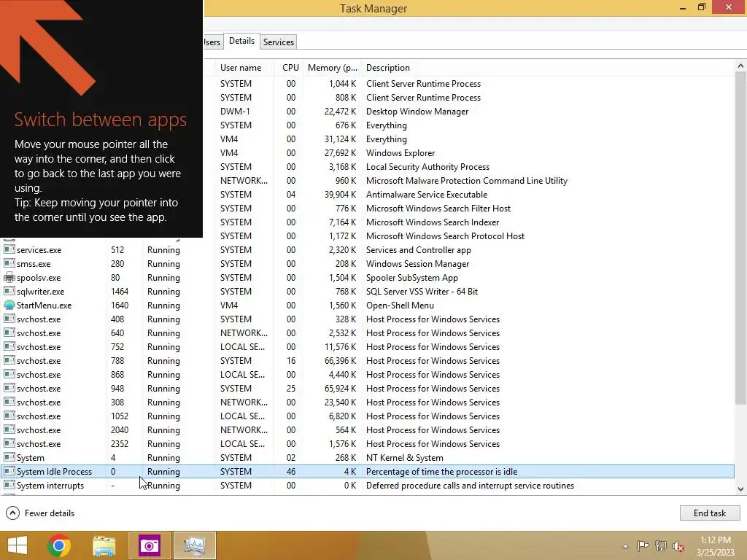This screenshot has width=747, height=560.
Task: Click the StartMenu.exe shell icon
Action: (9, 305)
